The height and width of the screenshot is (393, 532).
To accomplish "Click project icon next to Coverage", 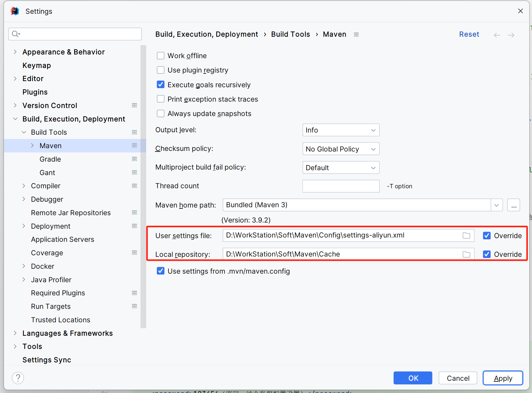I will tap(134, 253).
